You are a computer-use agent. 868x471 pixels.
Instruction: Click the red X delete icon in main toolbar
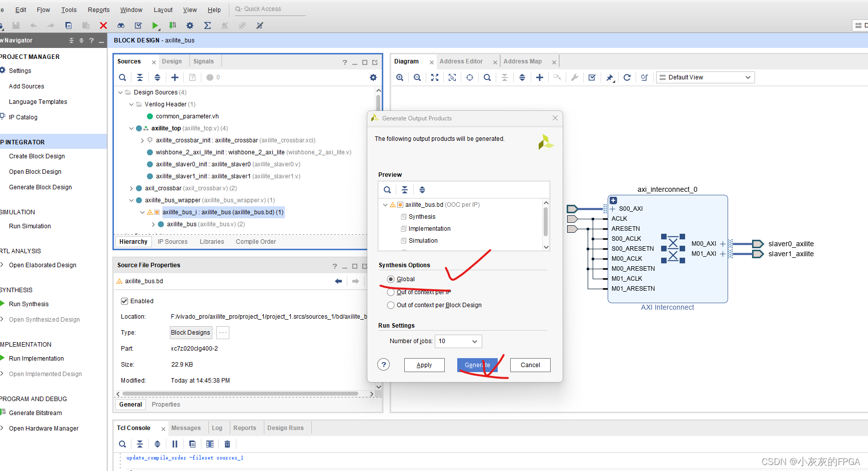coord(103,25)
